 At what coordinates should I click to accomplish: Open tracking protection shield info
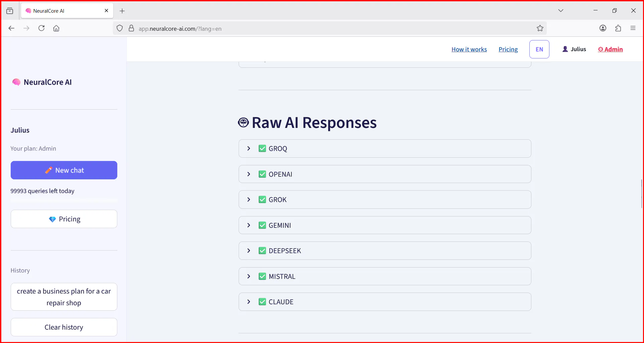tap(120, 28)
